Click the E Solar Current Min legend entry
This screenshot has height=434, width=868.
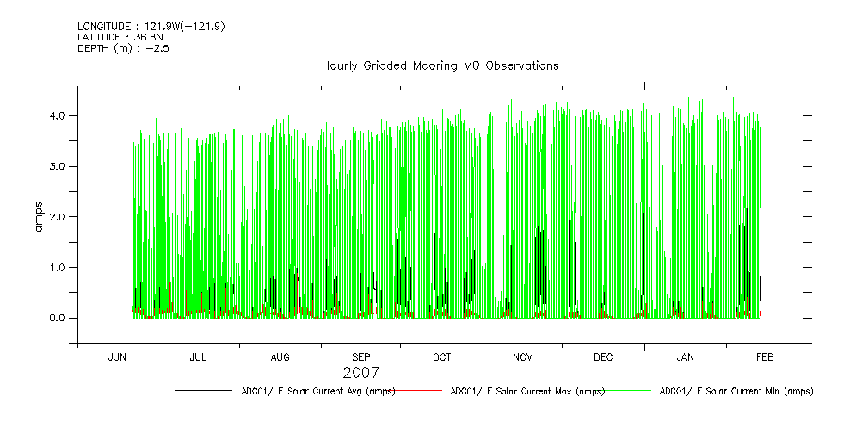pos(736,391)
